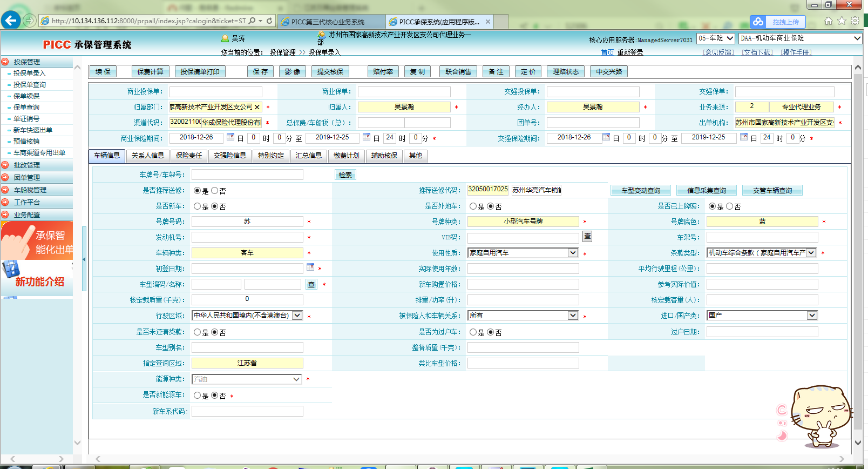Click the cloud 拖拽上传 upload button
This screenshot has height=469, width=868.
point(777,22)
